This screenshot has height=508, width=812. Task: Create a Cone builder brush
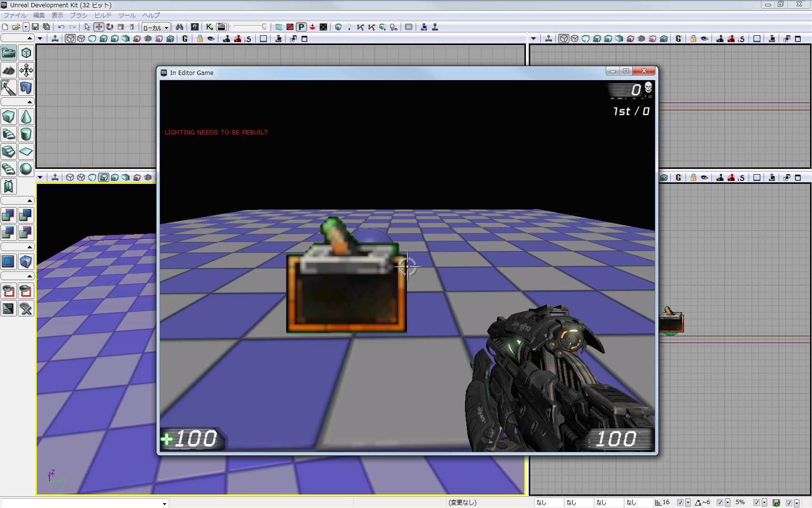click(x=26, y=117)
